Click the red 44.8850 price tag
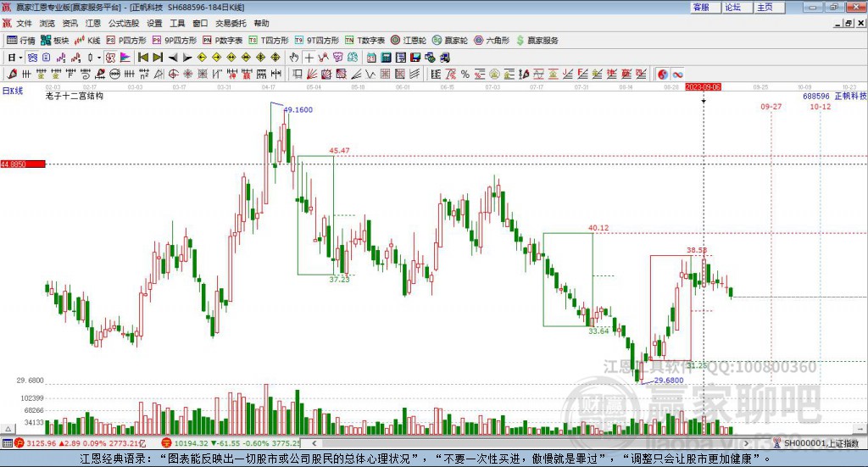868x467 pixels. click(23, 164)
